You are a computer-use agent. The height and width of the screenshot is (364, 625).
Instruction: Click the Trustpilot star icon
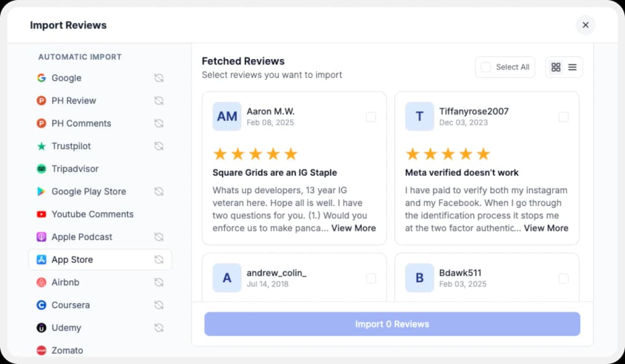pyautogui.click(x=41, y=146)
